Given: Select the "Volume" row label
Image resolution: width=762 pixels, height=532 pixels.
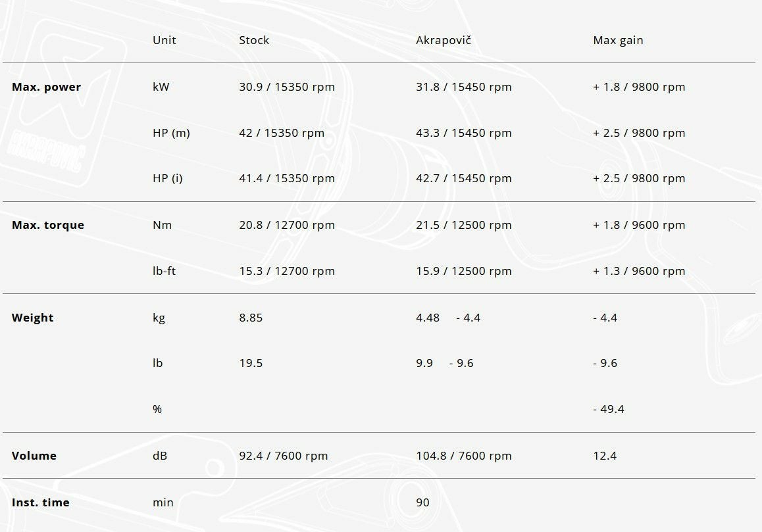Looking at the screenshot, I should point(34,456).
